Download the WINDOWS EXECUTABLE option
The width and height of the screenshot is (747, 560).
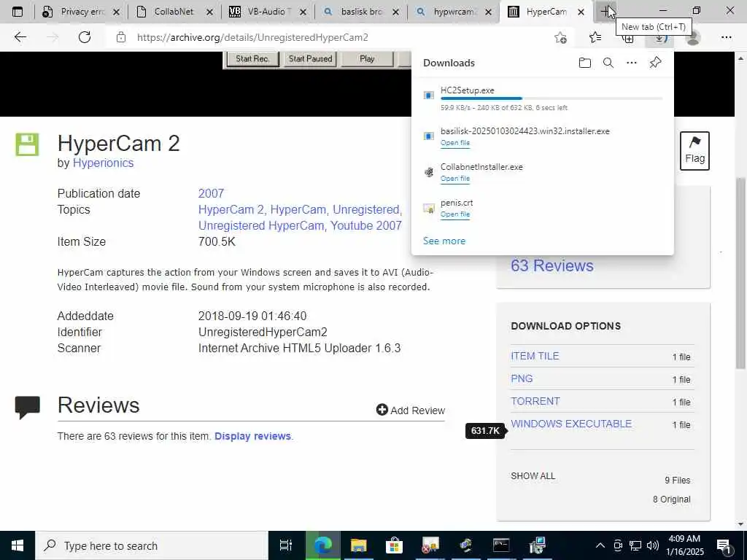tap(571, 424)
